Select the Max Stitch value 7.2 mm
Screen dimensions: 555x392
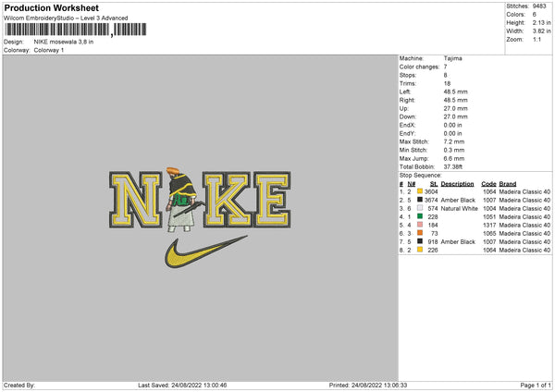point(454,141)
